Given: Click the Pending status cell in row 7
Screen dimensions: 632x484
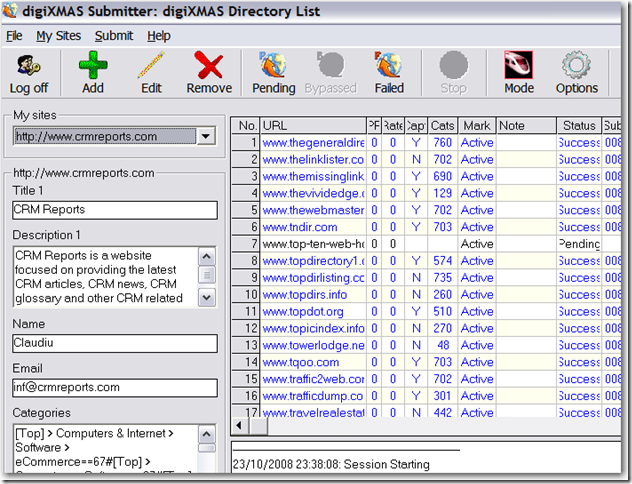Looking at the screenshot, I should pos(579,244).
